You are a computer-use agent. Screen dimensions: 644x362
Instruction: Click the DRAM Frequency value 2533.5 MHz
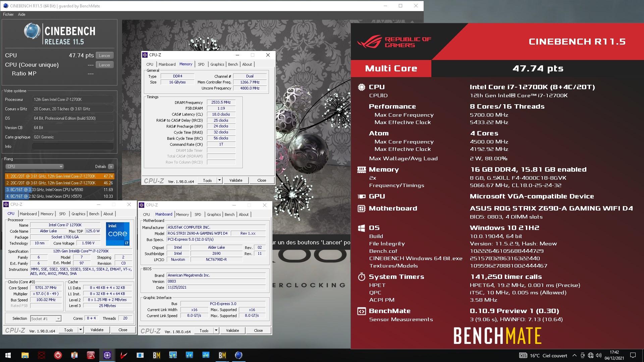coord(221,103)
